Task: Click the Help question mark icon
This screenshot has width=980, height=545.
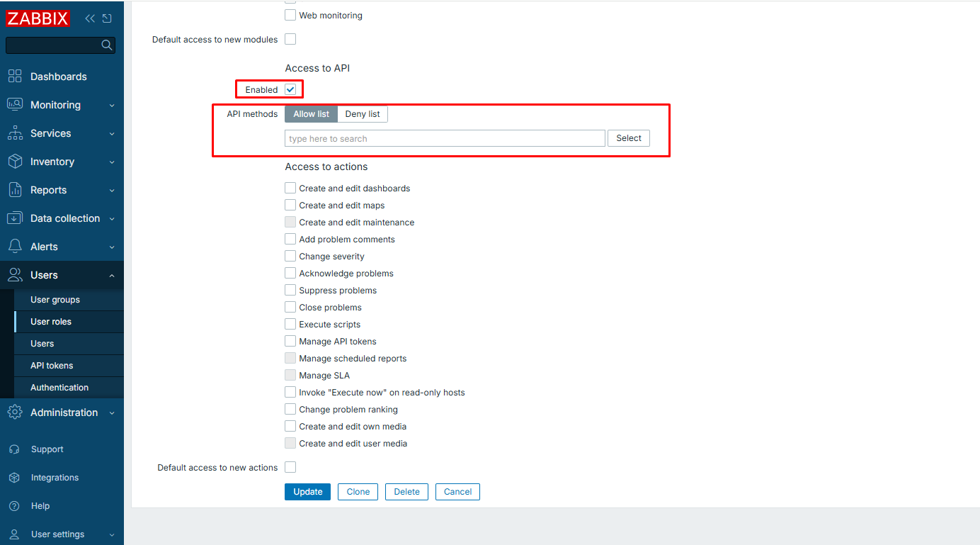Action: [14, 506]
